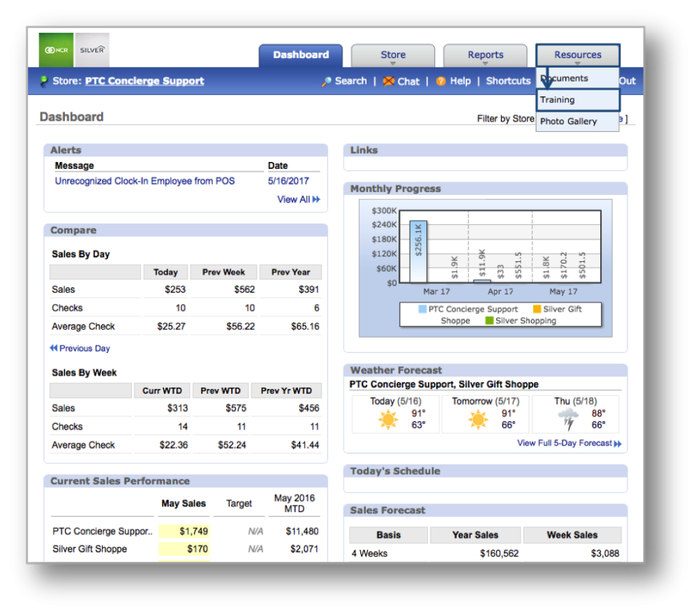Click the Basis column header in Sales Forecast
The image size is (698, 616).
click(389, 535)
